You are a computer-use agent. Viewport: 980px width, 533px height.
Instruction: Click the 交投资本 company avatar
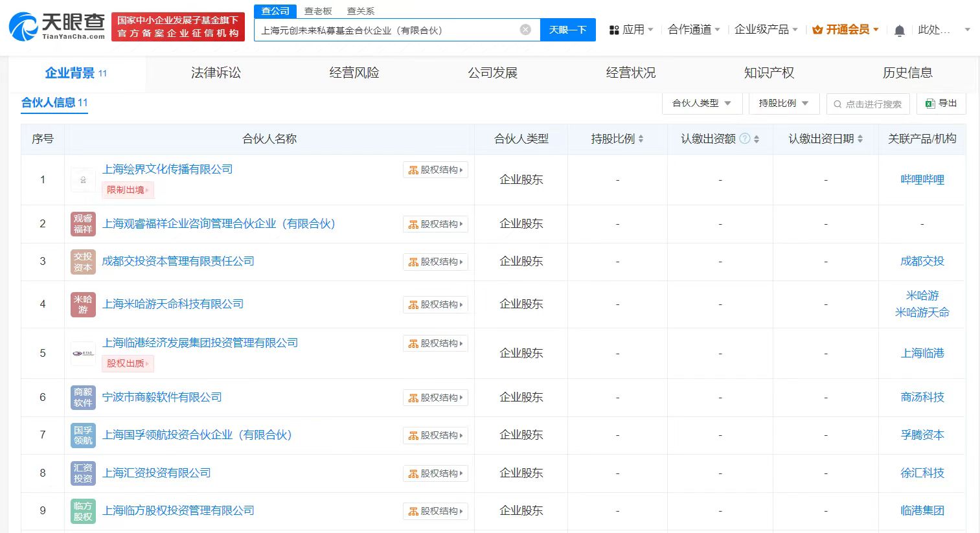click(83, 262)
